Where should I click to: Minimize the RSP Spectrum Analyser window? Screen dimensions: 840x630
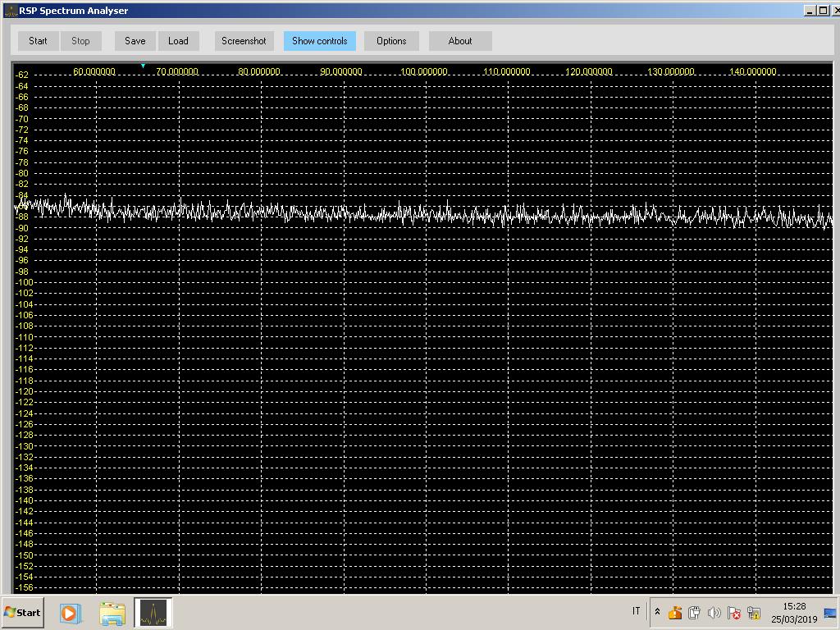[810, 10]
